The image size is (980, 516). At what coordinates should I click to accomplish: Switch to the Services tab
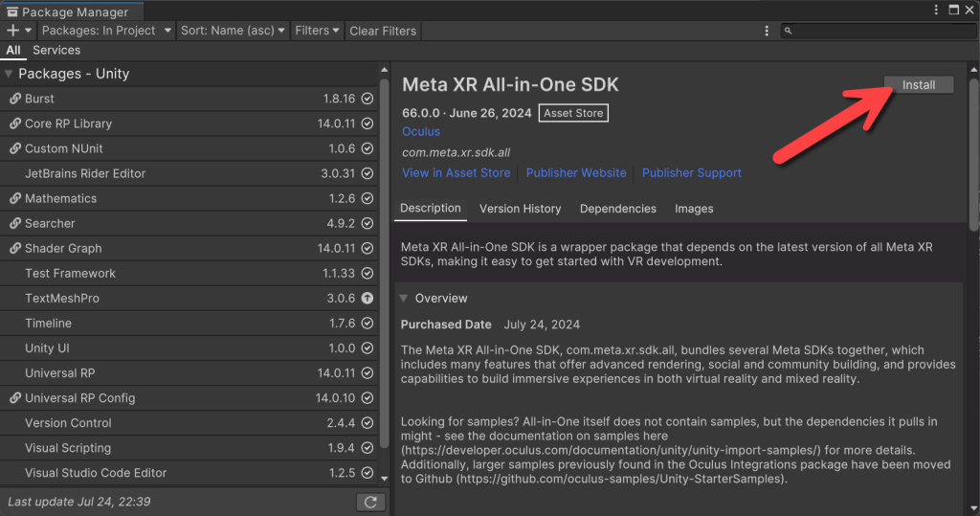[56, 50]
